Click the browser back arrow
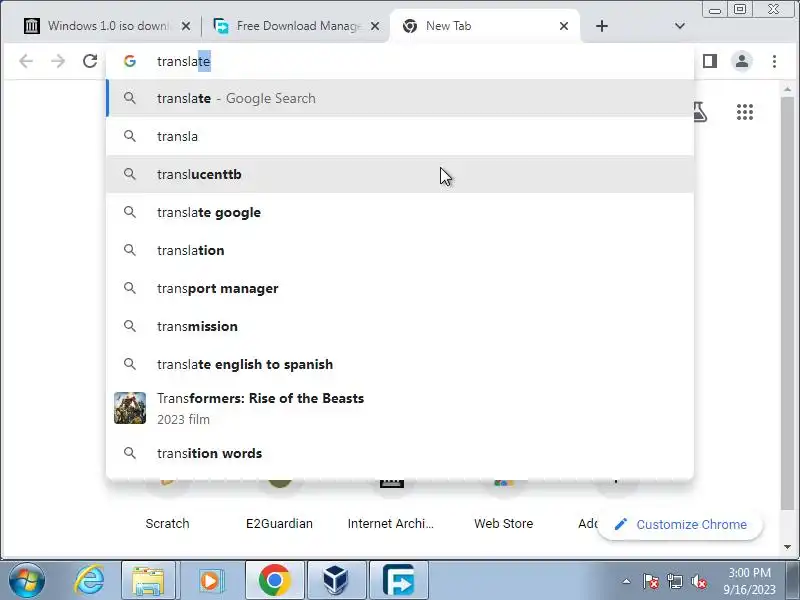This screenshot has height=600, width=800. (26, 61)
